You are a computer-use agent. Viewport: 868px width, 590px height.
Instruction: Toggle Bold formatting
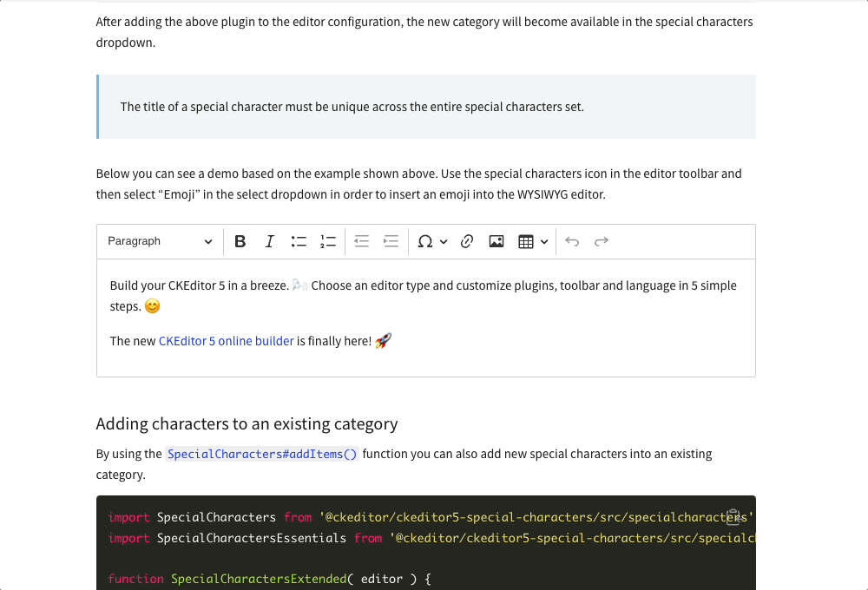point(240,241)
